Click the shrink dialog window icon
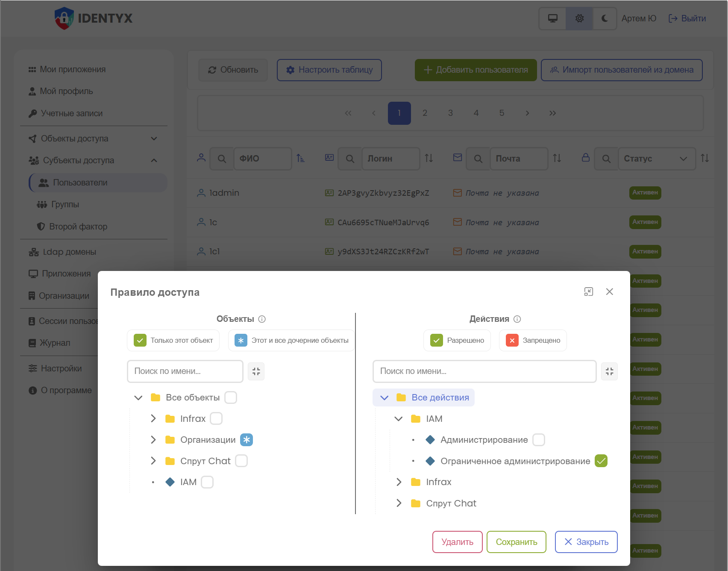The height and width of the screenshot is (571, 728). click(588, 292)
